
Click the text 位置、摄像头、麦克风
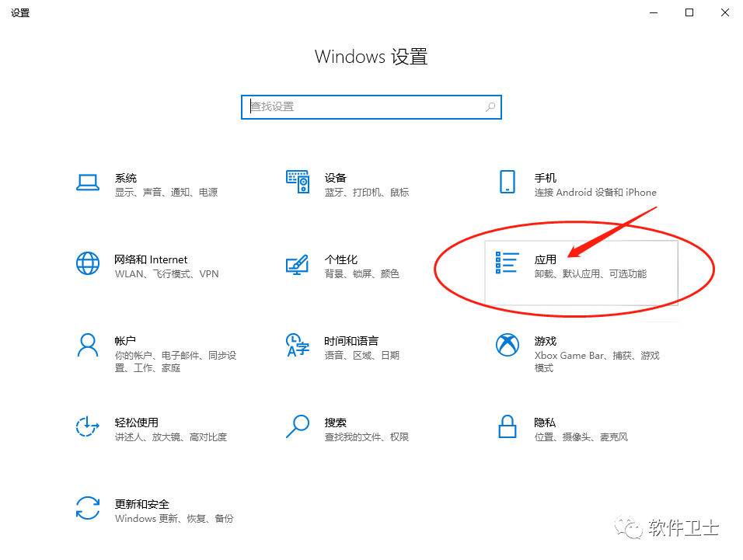581,437
